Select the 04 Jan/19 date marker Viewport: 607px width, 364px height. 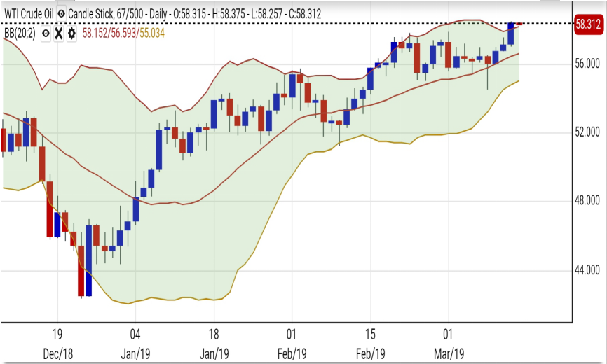(x=135, y=342)
